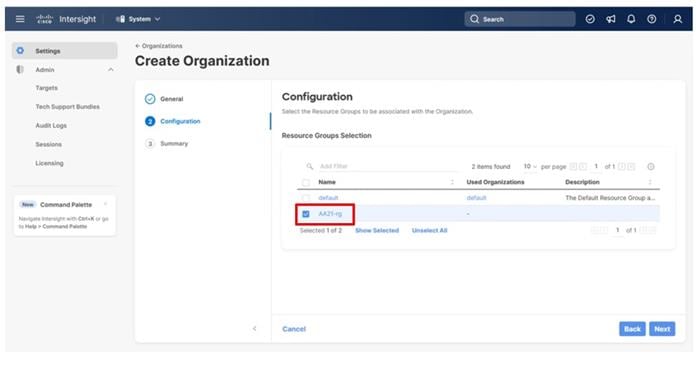Viewport: 696px width, 365px height.
Task: Uncheck the AA21-rg resource group checkbox
Action: 306,214
